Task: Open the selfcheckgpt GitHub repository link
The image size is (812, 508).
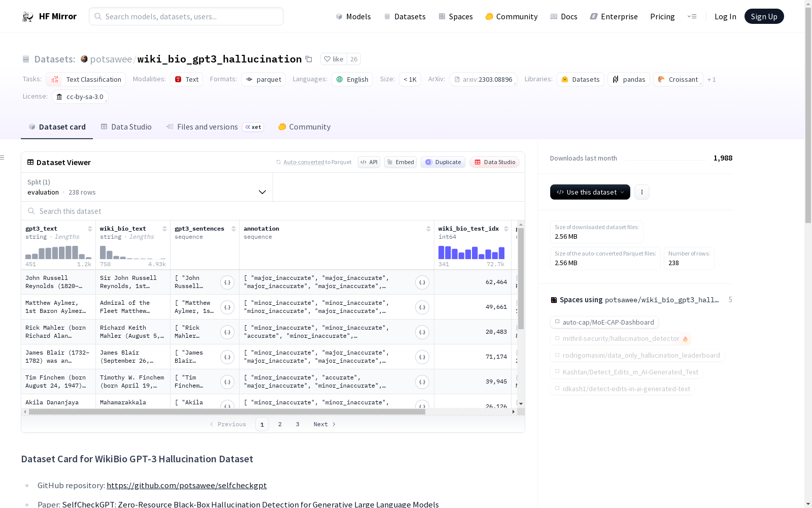Action: (x=187, y=486)
